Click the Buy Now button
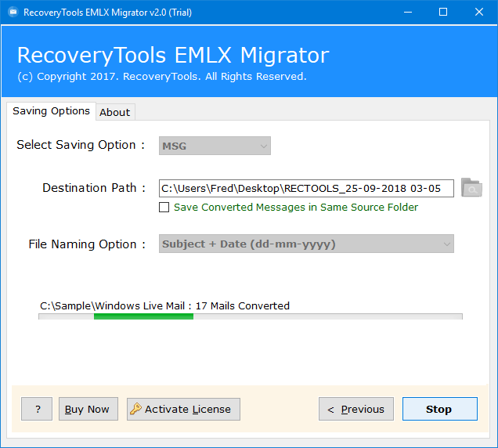Viewport: 498px width, 448px height. pos(88,409)
